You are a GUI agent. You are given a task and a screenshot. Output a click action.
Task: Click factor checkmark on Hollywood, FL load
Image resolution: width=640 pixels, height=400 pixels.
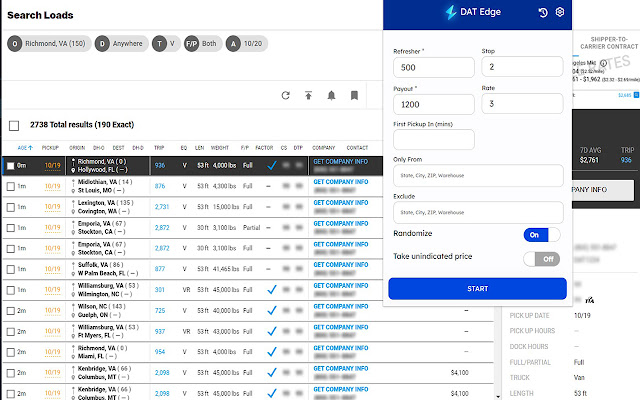[272, 165]
